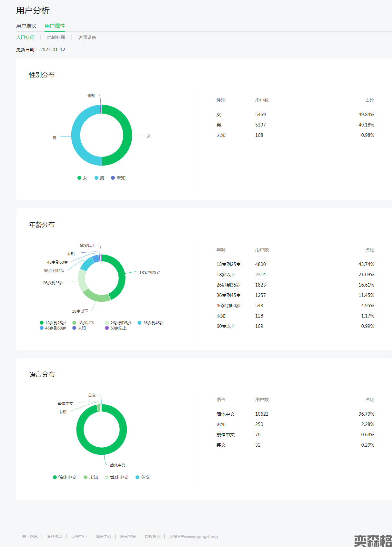Hide the 18岁到25岁 series via legend
The width and height of the screenshot is (392, 547).
pyautogui.click(x=53, y=323)
